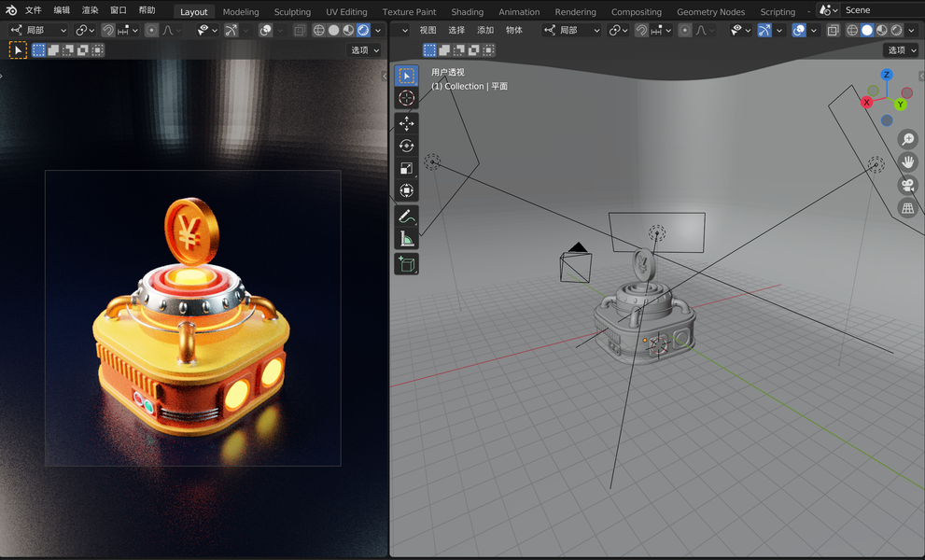Click the red X axis gizmo ball
925x560 pixels.
pyautogui.click(x=866, y=102)
